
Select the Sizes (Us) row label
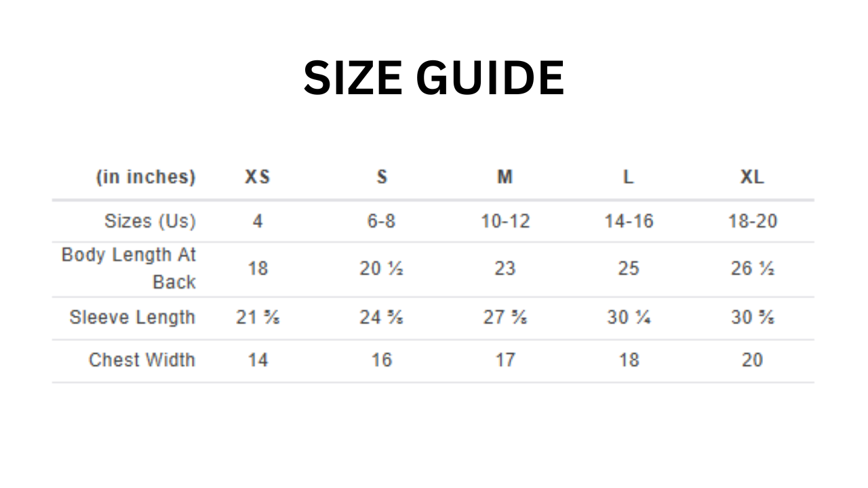pyautogui.click(x=150, y=221)
